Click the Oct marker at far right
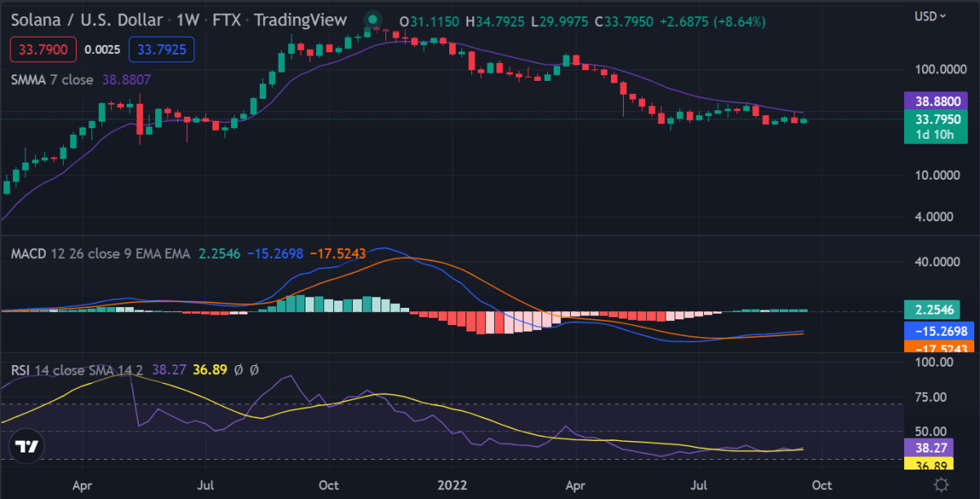Viewport: 980px width, 499px height. 822,485
